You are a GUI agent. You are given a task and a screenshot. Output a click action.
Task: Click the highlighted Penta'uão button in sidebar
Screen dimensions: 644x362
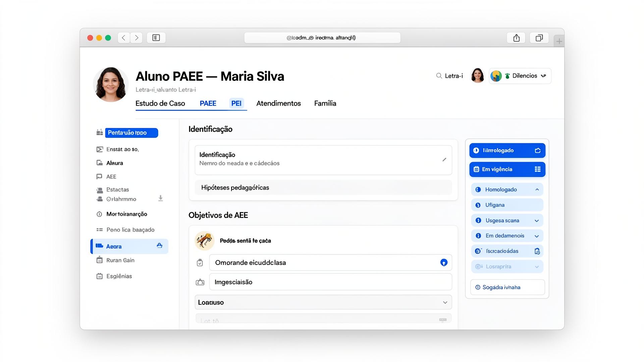point(131,133)
